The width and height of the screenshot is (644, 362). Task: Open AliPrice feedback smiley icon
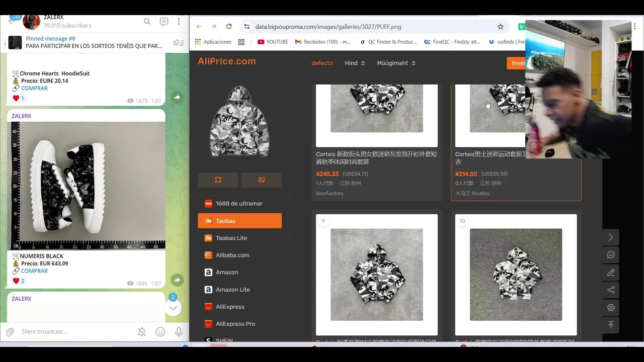tap(611, 255)
